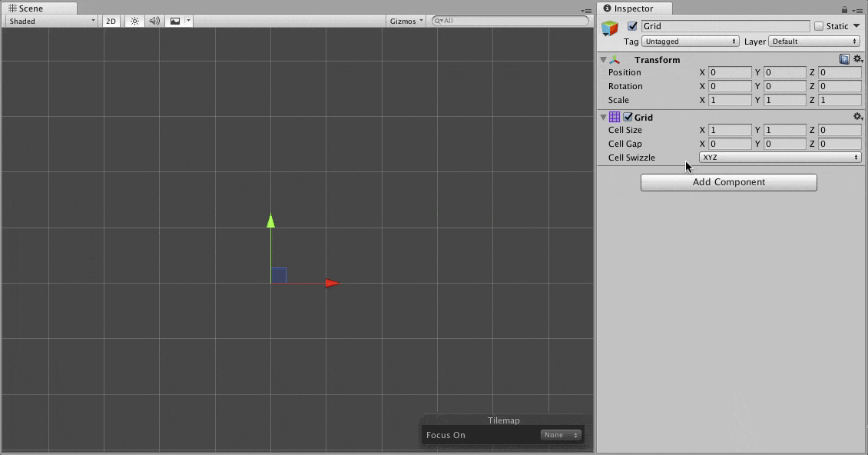
Task: Enable the Static checkbox
Action: tap(819, 26)
